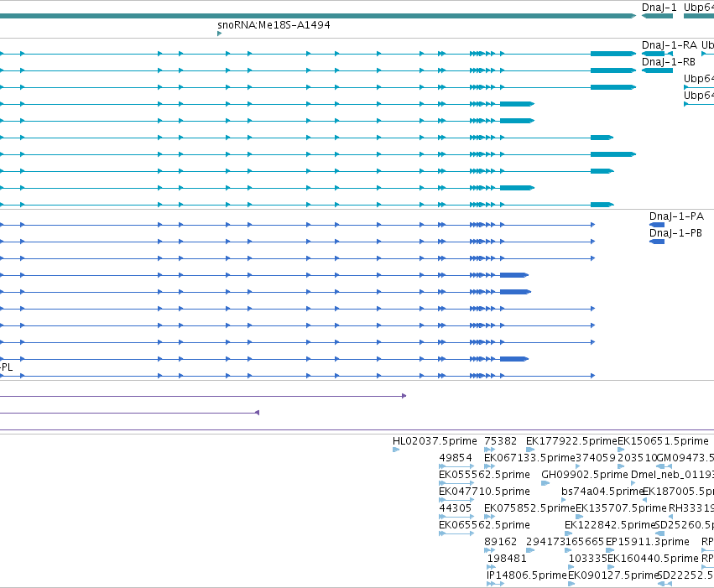Click the purple right-pointing arrow span
Screen dimensions: 714x588
click(x=203, y=396)
